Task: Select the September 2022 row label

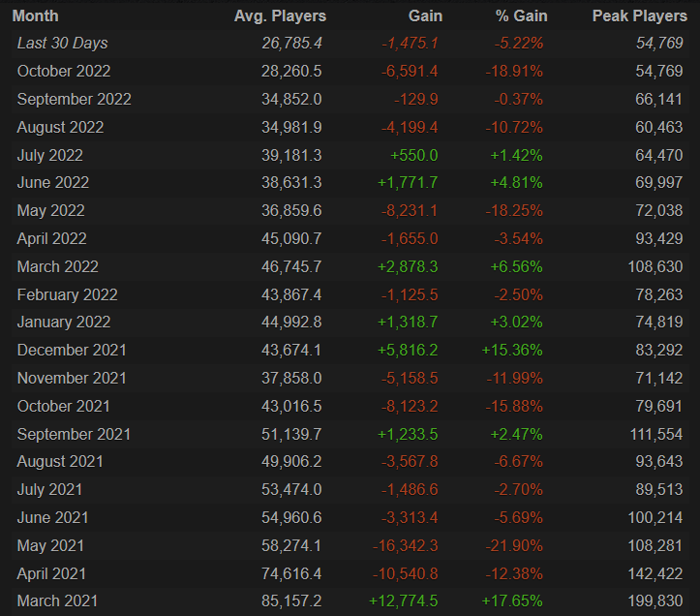Action: coord(75,99)
